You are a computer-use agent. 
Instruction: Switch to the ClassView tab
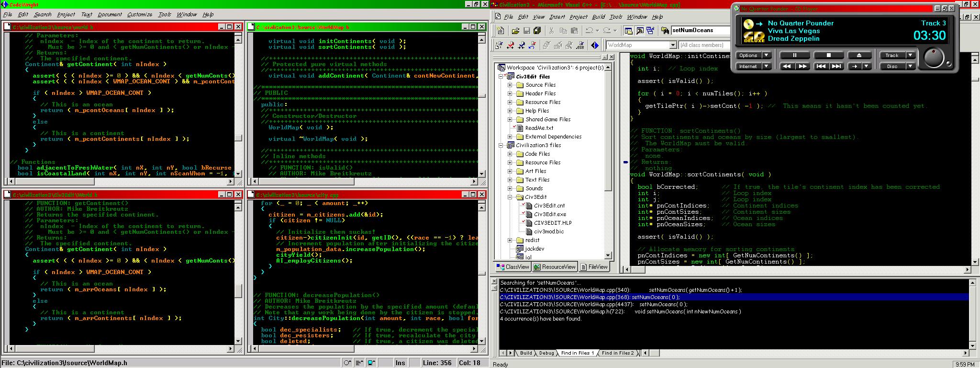[513, 267]
